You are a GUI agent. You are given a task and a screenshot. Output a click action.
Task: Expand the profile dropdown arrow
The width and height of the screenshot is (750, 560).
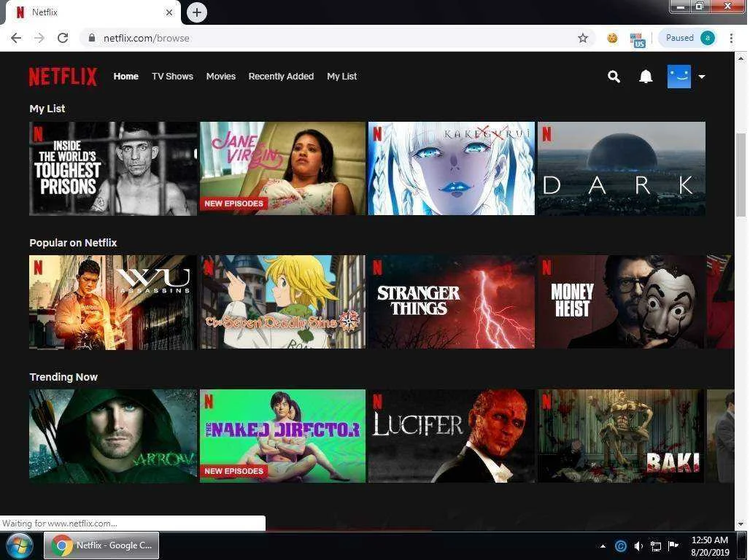point(702,77)
